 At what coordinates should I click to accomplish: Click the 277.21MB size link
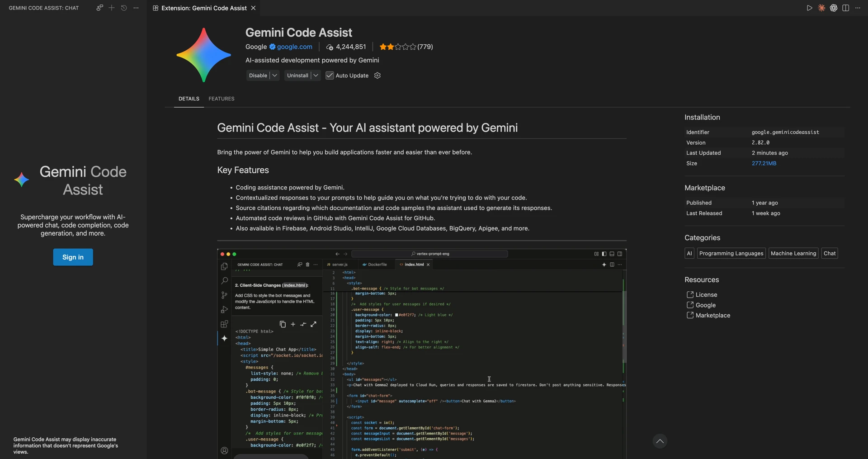coord(764,163)
